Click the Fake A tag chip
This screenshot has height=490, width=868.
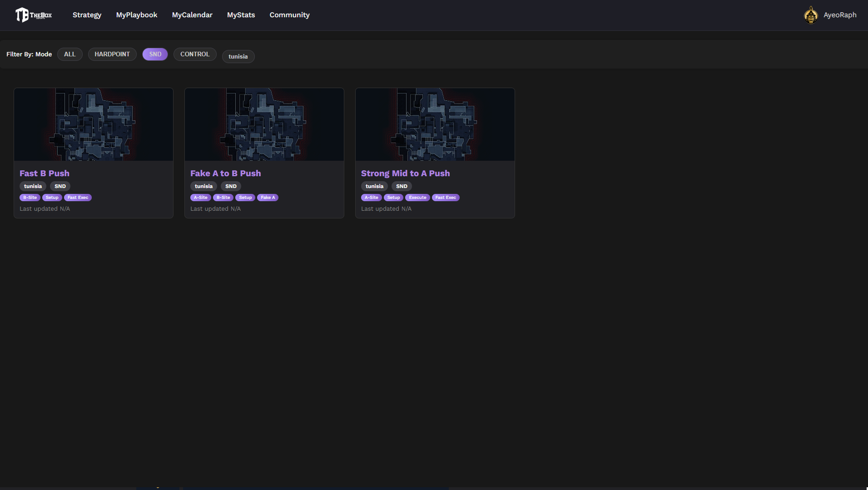click(x=268, y=198)
